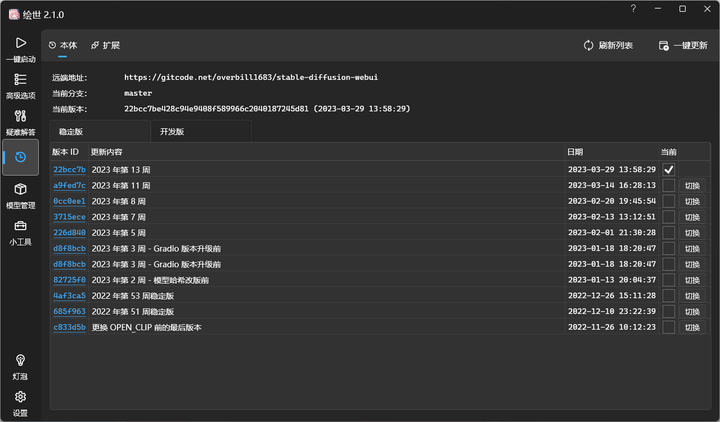
Task: Switch to the 本体 tab
Action: coord(63,45)
